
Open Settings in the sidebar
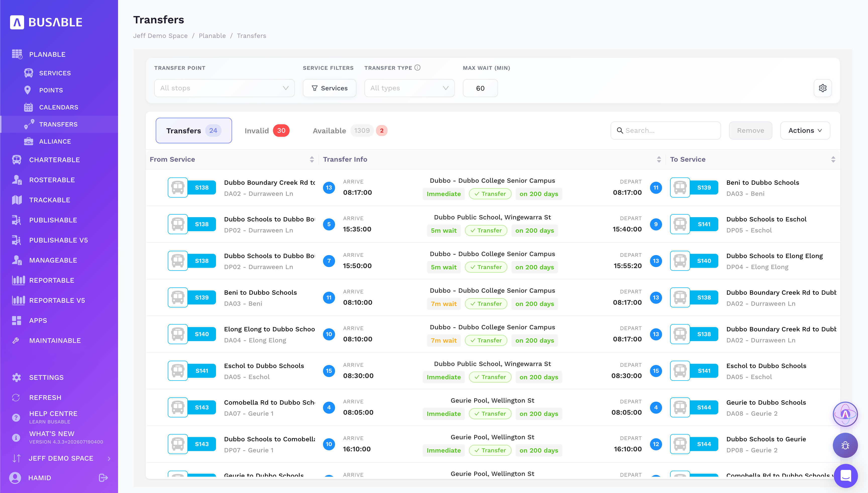46,378
